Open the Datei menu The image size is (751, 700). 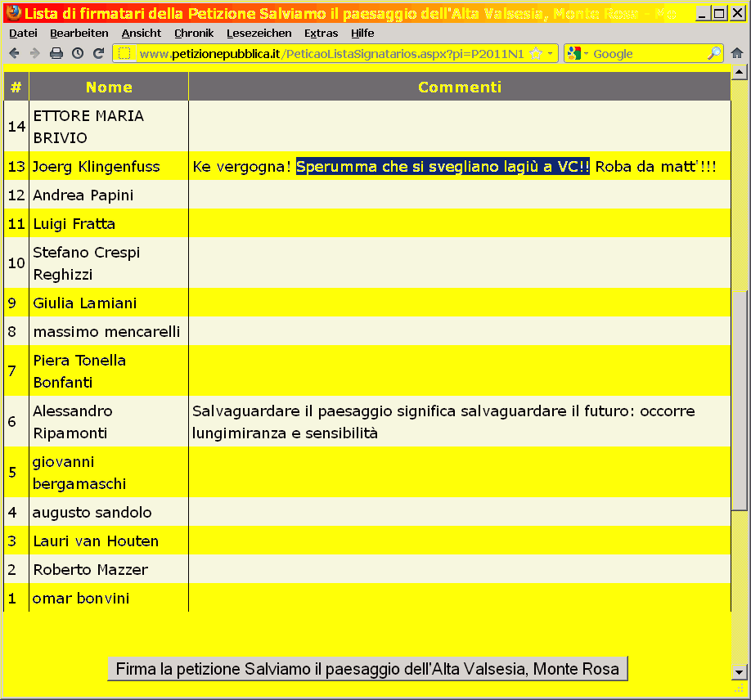(23, 33)
